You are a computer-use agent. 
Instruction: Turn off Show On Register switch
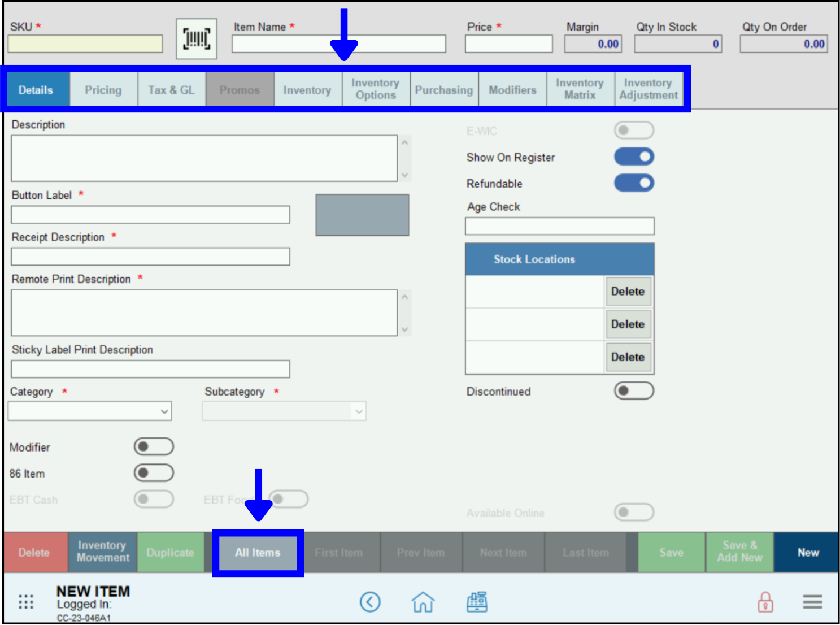coord(634,157)
